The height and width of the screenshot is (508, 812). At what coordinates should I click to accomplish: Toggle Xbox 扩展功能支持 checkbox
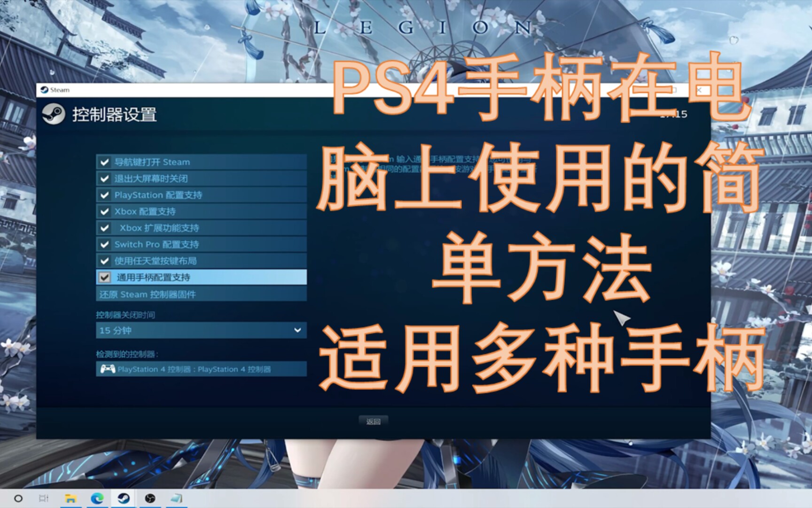click(104, 228)
